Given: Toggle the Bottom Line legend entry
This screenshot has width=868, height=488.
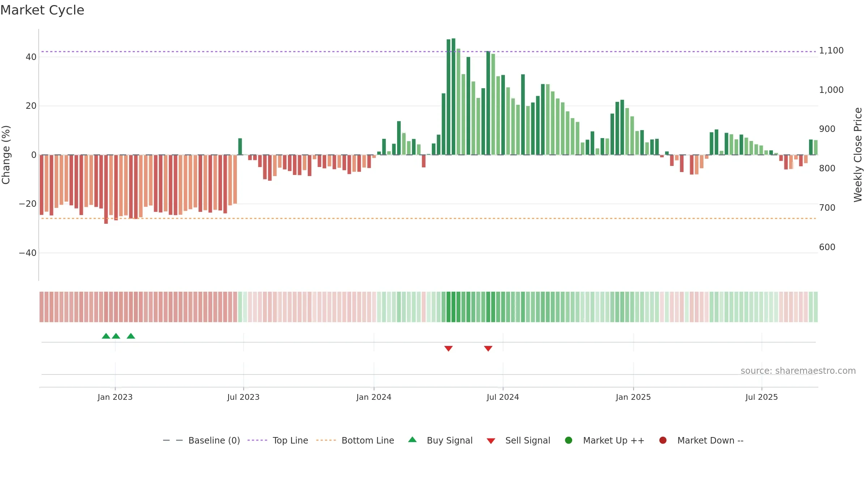Looking at the screenshot, I should (355, 440).
